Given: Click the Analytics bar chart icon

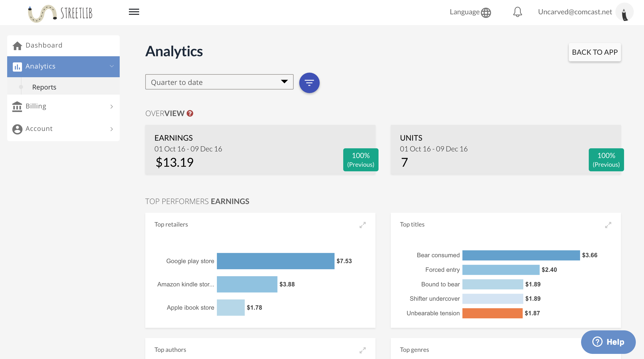Looking at the screenshot, I should pos(17,67).
